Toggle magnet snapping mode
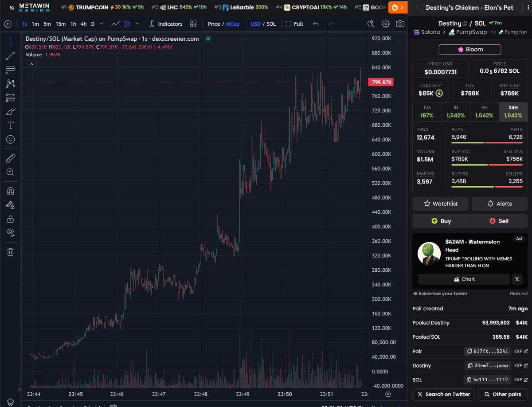This screenshot has width=532, height=407. click(x=11, y=191)
